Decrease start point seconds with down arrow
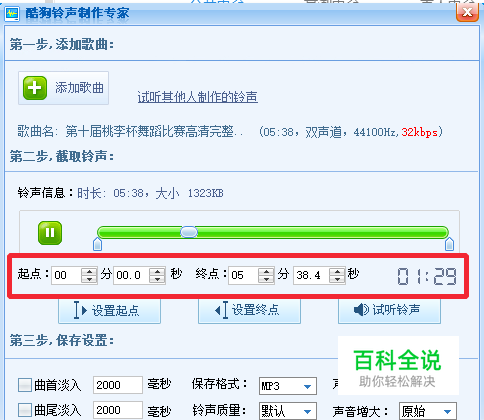This screenshot has width=484, height=420. [157, 279]
